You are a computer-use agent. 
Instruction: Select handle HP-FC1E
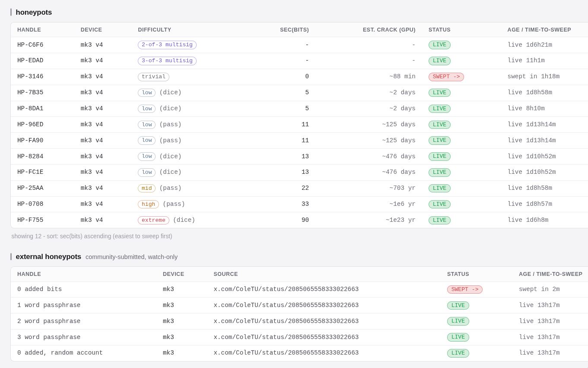pyautogui.click(x=30, y=172)
